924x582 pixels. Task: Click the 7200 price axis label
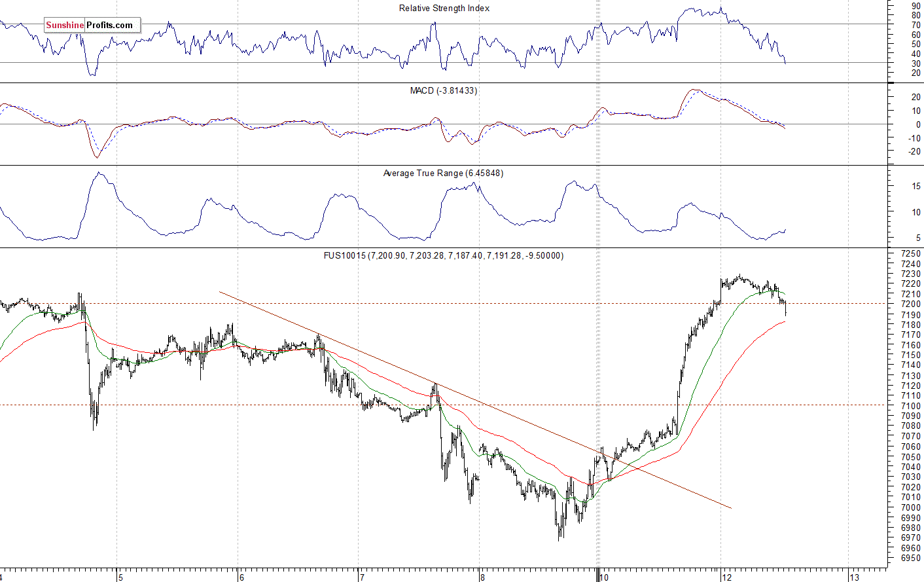[x=911, y=304]
